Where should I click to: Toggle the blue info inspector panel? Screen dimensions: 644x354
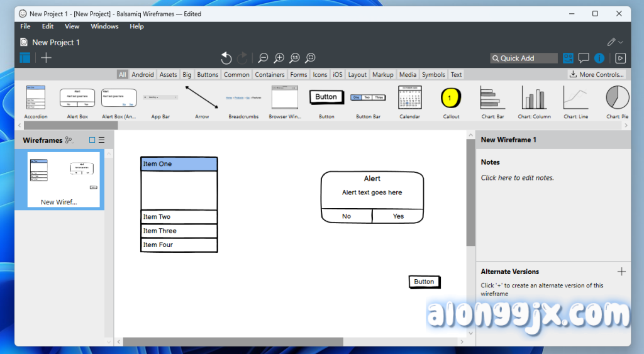coord(599,58)
